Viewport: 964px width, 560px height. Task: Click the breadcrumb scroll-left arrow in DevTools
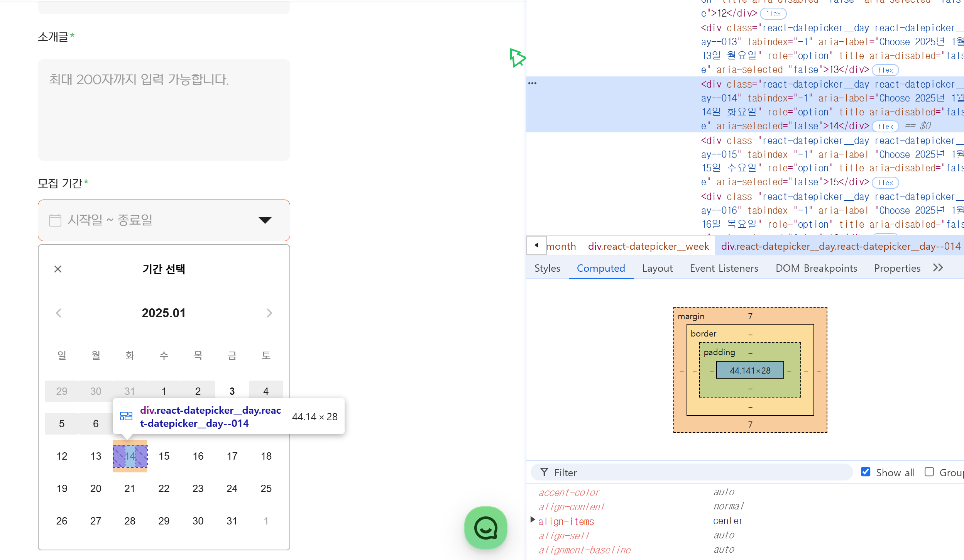[536, 245]
